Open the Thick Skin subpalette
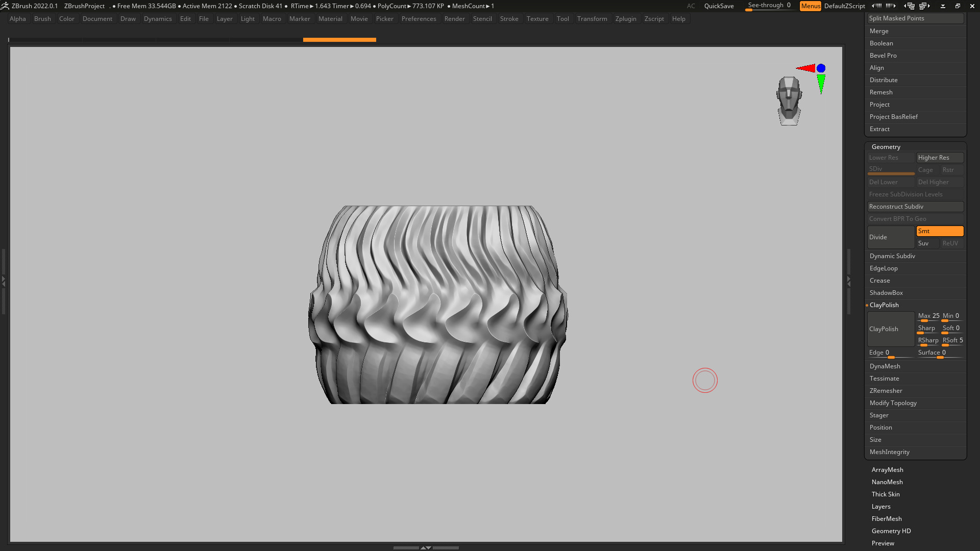 click(886, 494)
